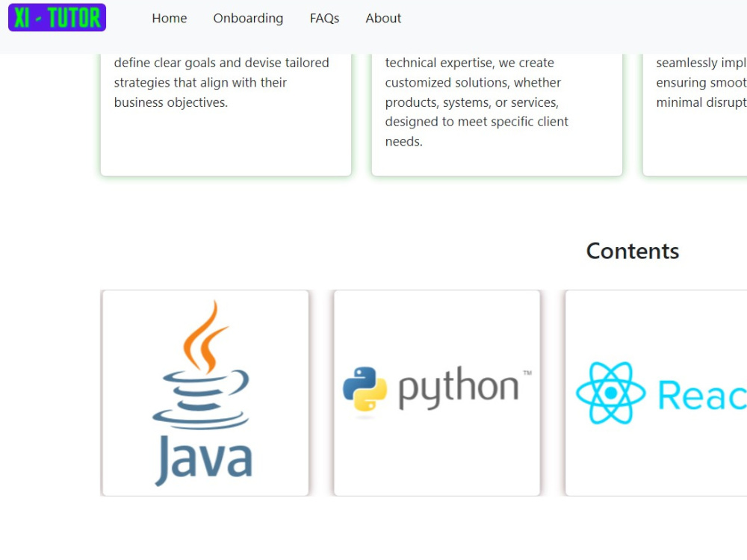
Task: Click the 'designed to meet specific client' text
Action: [477, 122]
